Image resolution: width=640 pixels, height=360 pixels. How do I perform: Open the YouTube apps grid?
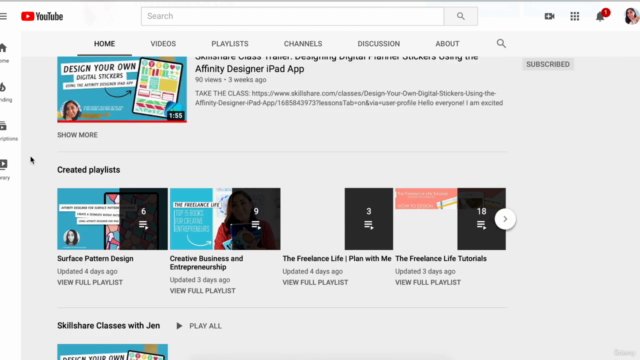(x=575, y=16)
